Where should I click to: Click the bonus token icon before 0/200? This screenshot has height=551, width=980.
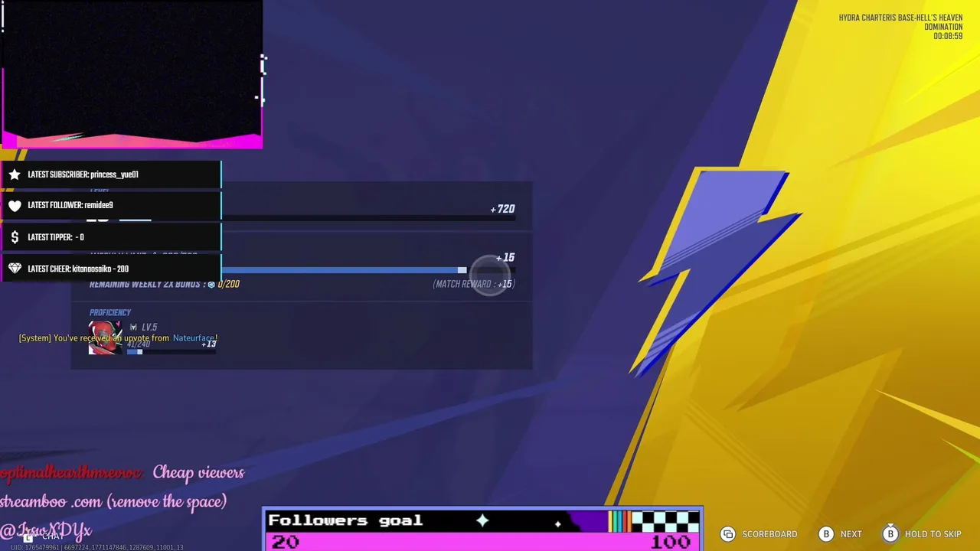(x=211, y=285)
